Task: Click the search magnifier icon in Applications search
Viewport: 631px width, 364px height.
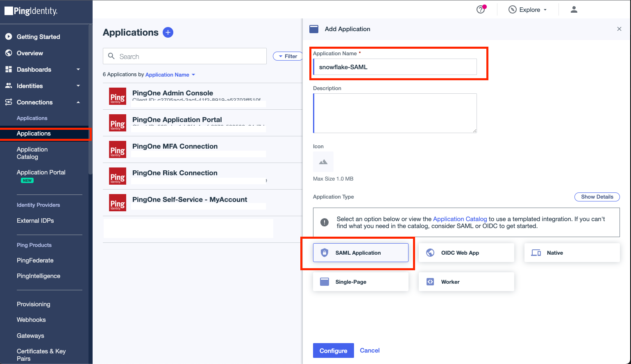Action: [x=111, y=56]
